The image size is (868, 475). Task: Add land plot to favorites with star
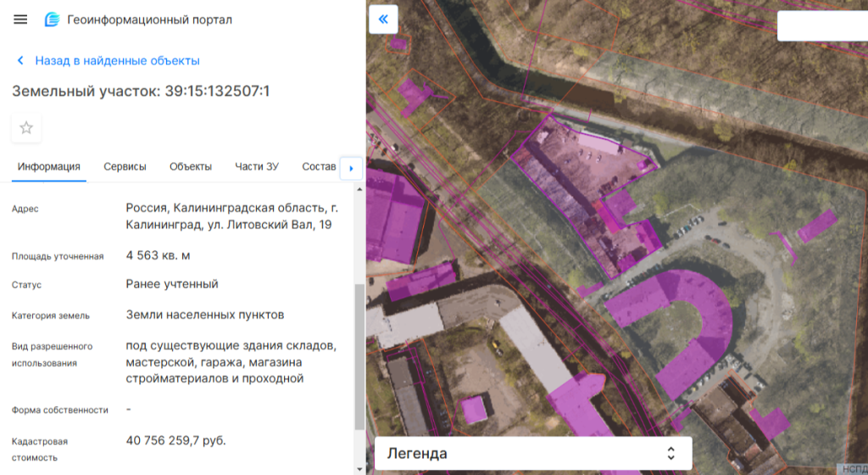pyautogui.click(x=26, y=128)
